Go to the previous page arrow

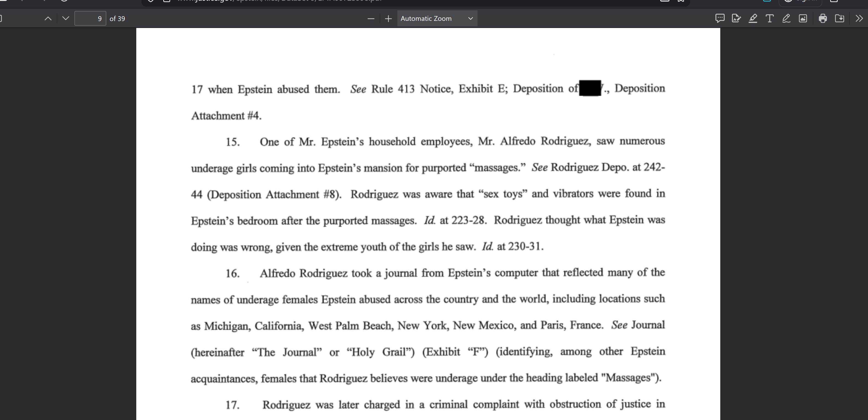48,19
